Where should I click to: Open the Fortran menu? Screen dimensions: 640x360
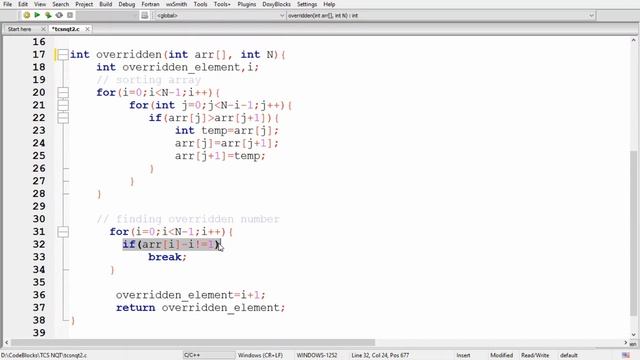[x=150, y=4]
